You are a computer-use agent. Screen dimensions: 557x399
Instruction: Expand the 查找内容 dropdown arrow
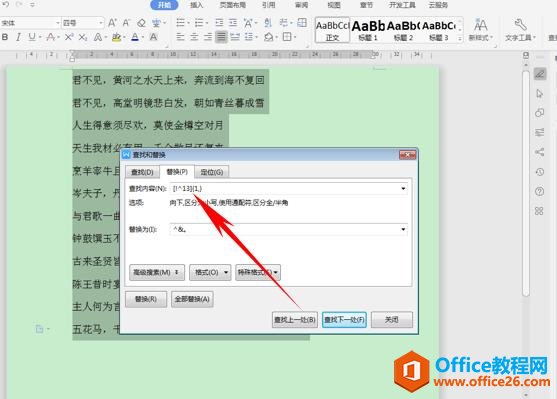pos(403,189)
